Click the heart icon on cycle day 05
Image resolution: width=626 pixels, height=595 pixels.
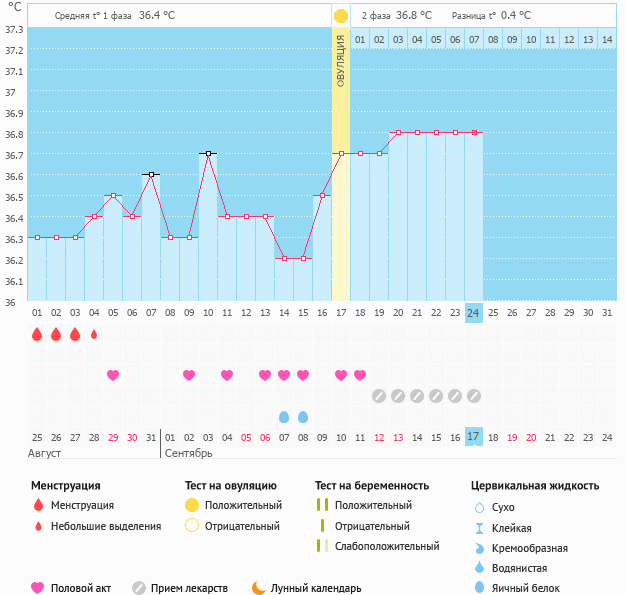pos(113,375)
